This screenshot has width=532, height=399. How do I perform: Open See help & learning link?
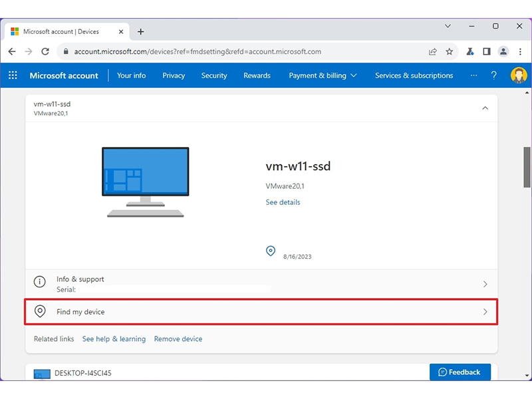pyautogui.click(x=114, y=338)
